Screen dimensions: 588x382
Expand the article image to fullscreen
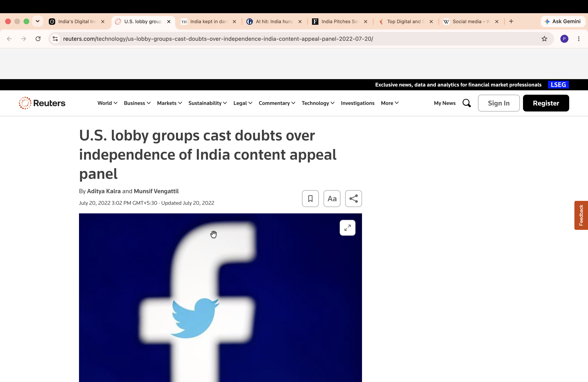(347, 228)
